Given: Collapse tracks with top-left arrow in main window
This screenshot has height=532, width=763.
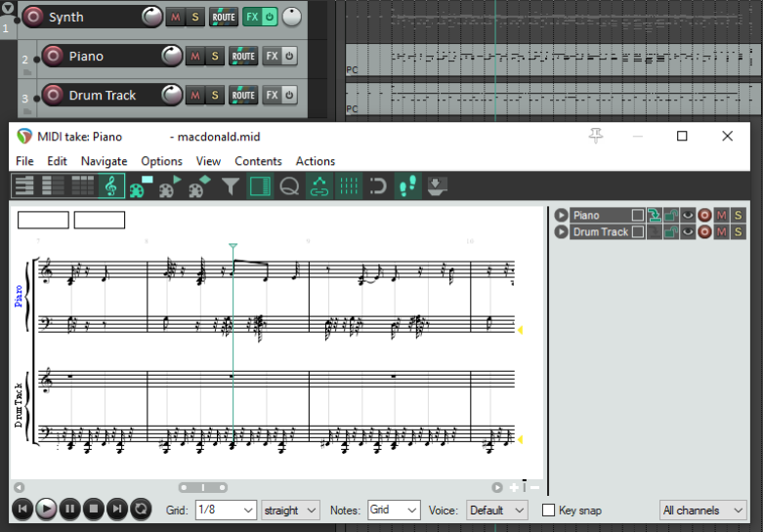Looking at the screenshot, I should [8, 7].
